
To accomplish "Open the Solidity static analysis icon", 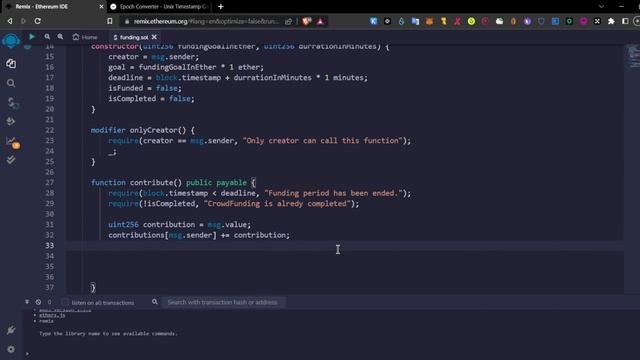I will (12, 142).
